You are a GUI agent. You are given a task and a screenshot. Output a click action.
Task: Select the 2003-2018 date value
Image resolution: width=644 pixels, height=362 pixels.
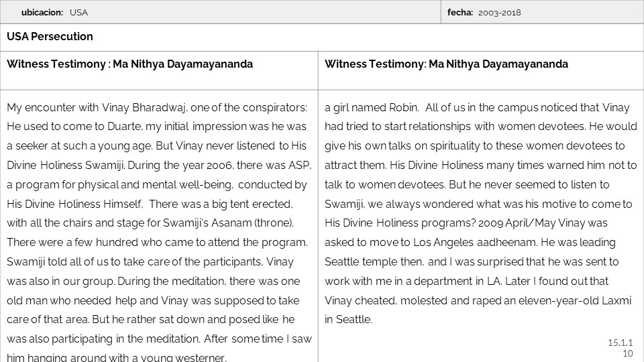500,12
